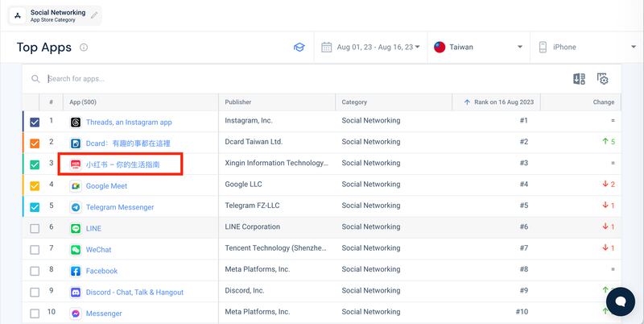The image size is (644, 324).
Task: Uncheck the Dcard row checkbox
Action: 35,143
